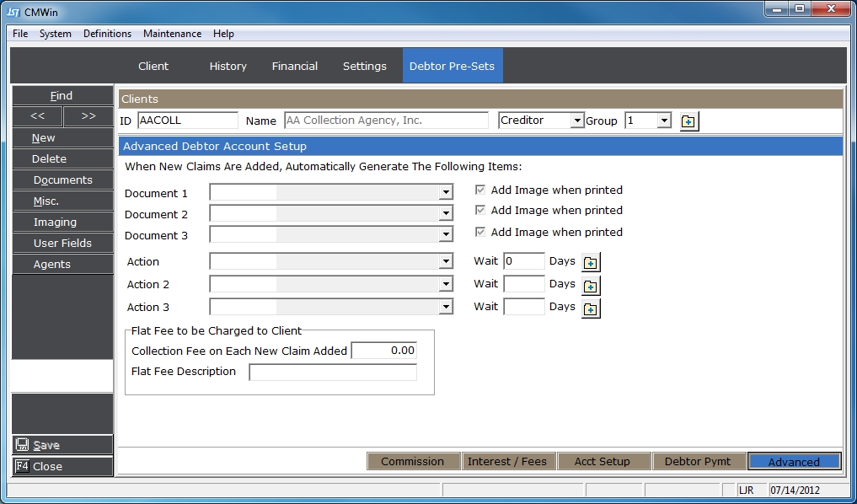
Task: Open the Interest / Fees section
Action: (x=507, y=461)
